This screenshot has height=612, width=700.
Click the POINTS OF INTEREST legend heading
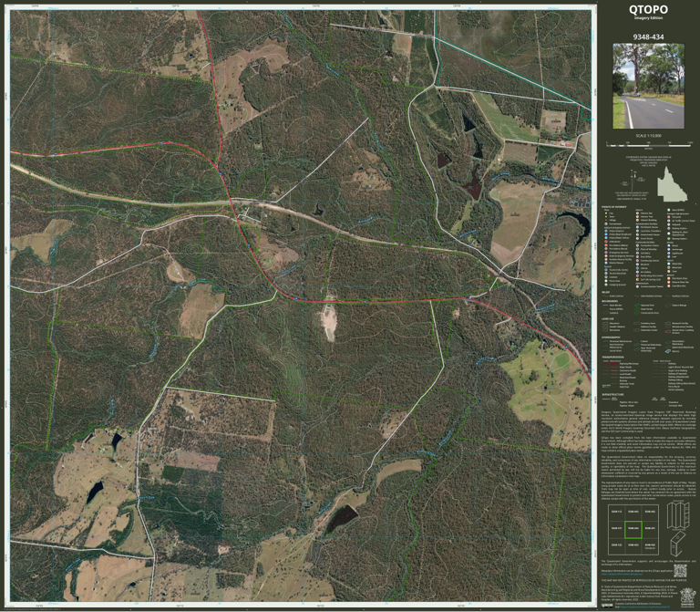point(613,207)
